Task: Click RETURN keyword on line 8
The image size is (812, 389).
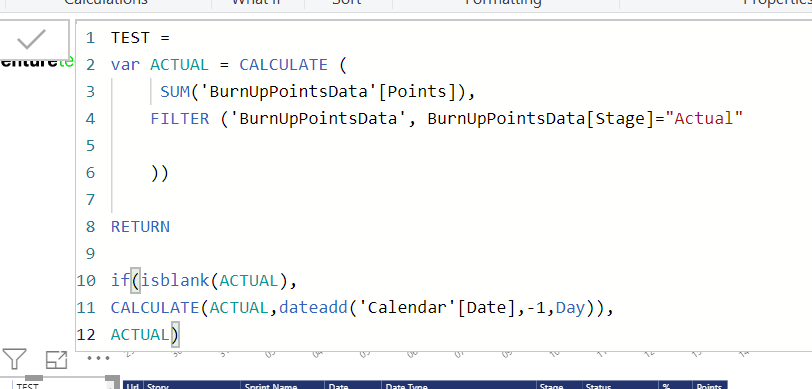Action: click(x=140, y=226)
